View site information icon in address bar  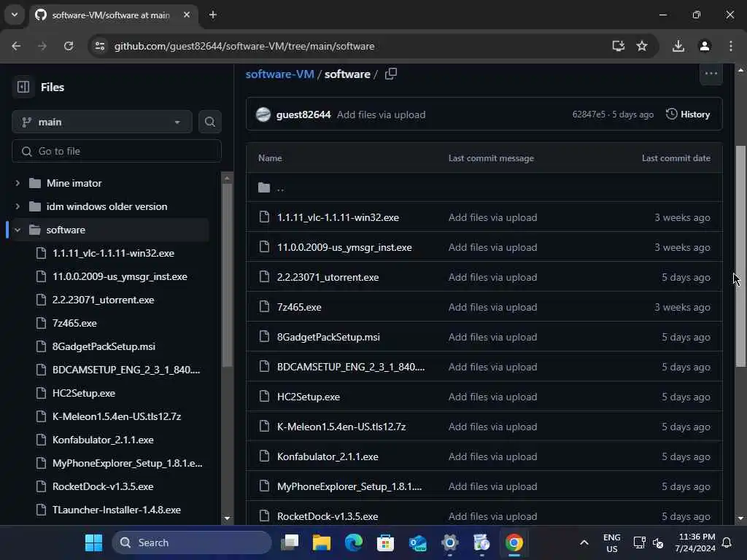click(99, 46)
